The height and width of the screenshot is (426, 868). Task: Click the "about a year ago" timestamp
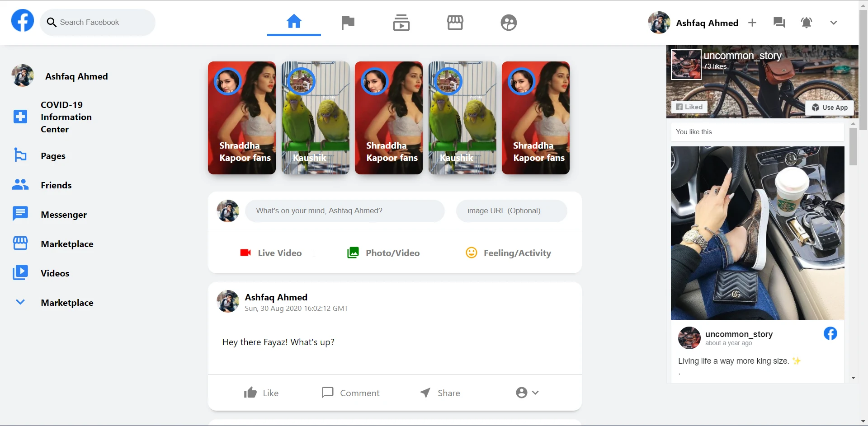click(x=728, y=343)
